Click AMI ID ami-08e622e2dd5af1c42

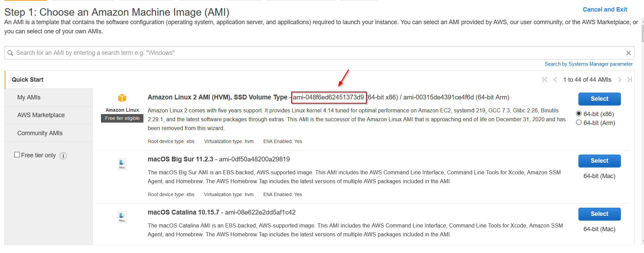click(260, 212)
